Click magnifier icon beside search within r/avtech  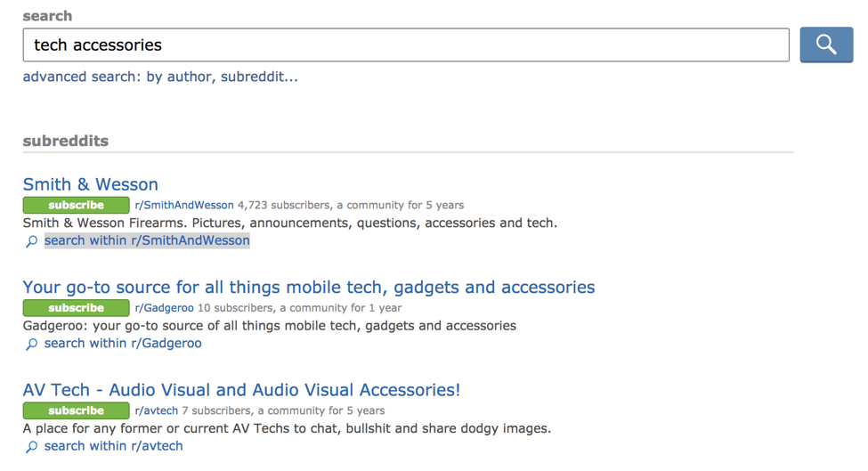tap(32, 447)
